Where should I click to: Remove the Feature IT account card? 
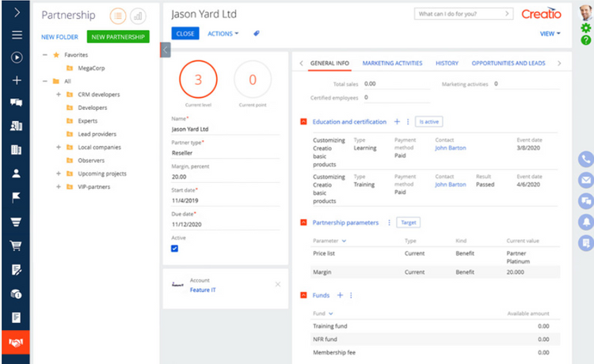point(278,284)
